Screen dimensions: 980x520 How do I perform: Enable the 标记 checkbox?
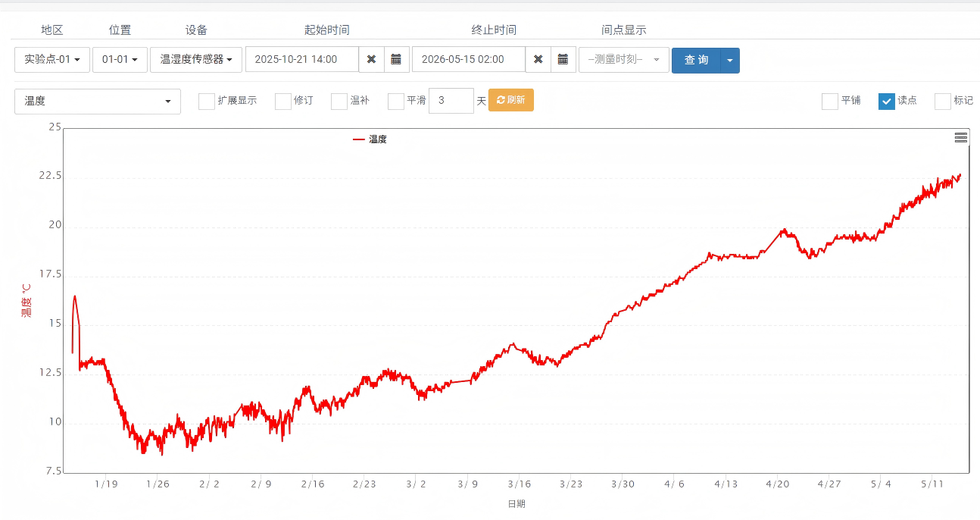point(943,101)
